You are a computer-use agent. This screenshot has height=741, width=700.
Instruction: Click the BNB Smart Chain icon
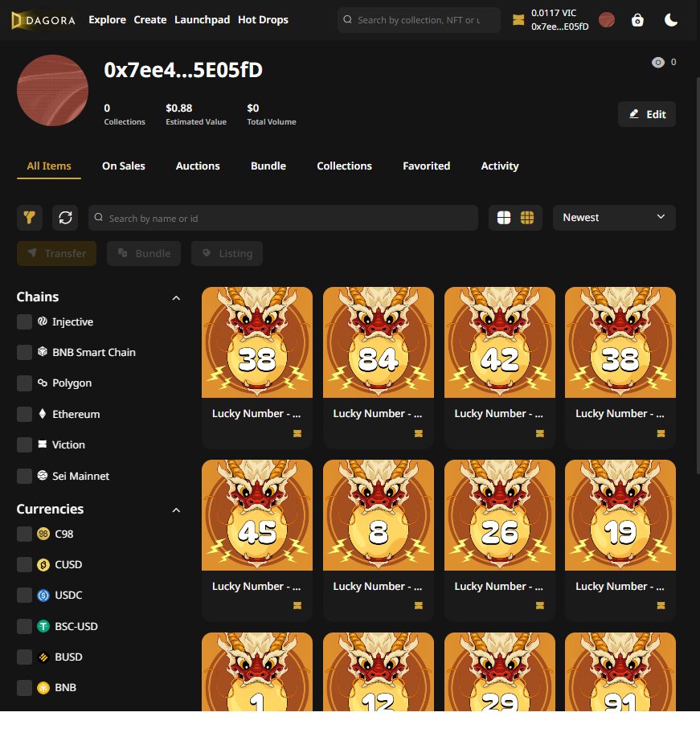(x=43, y=351)
